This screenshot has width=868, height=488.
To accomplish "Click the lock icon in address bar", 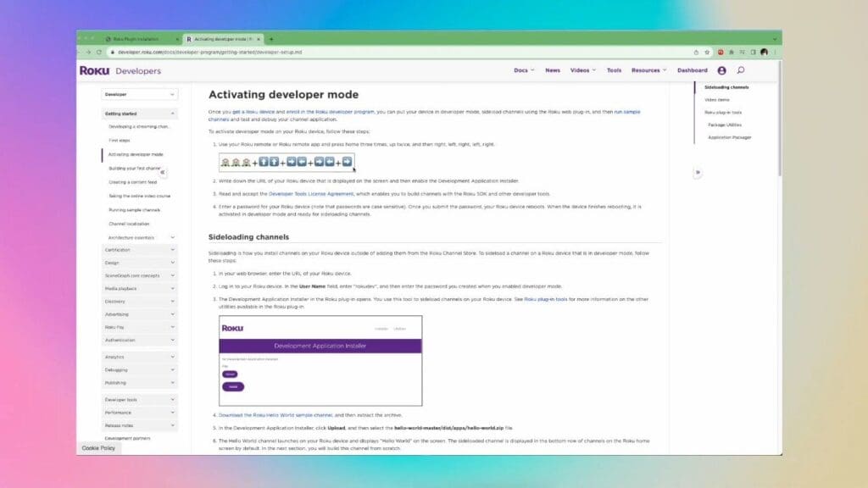I will [113, 52].
